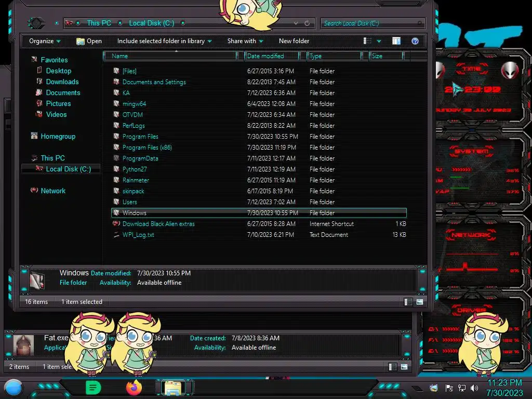Click the network tray icon

(462, 388)
